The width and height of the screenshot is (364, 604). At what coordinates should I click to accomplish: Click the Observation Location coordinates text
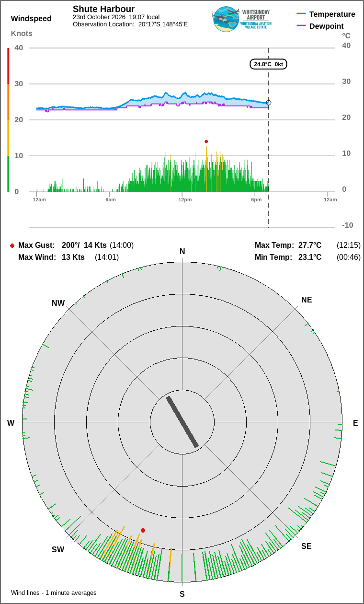coord(130,24)
